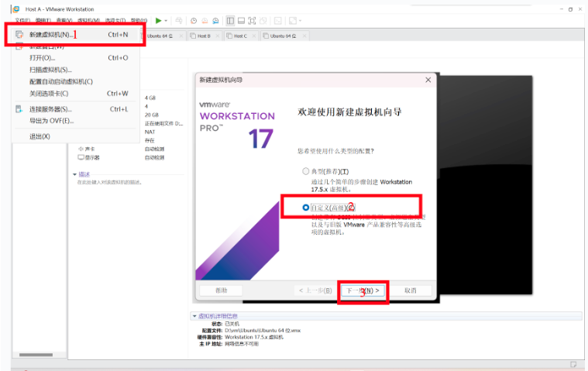Open the snapshot manager icon

(215, 21)
